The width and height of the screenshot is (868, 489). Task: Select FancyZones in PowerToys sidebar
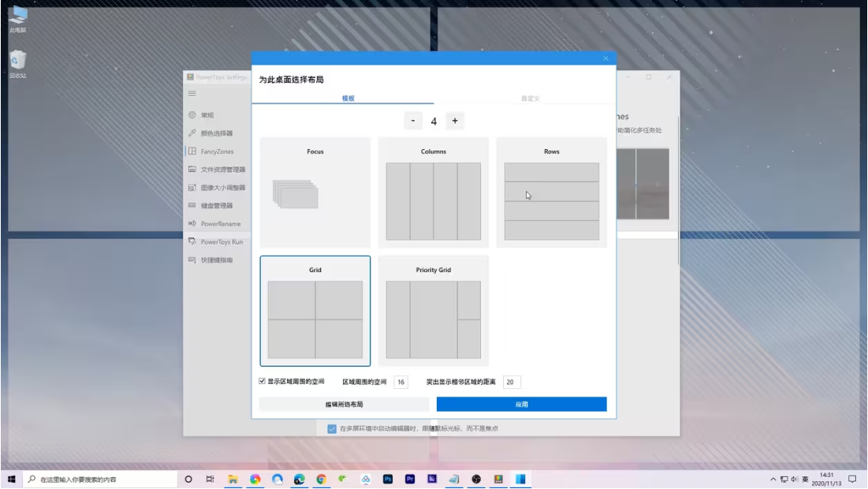(x=217, y=151)
